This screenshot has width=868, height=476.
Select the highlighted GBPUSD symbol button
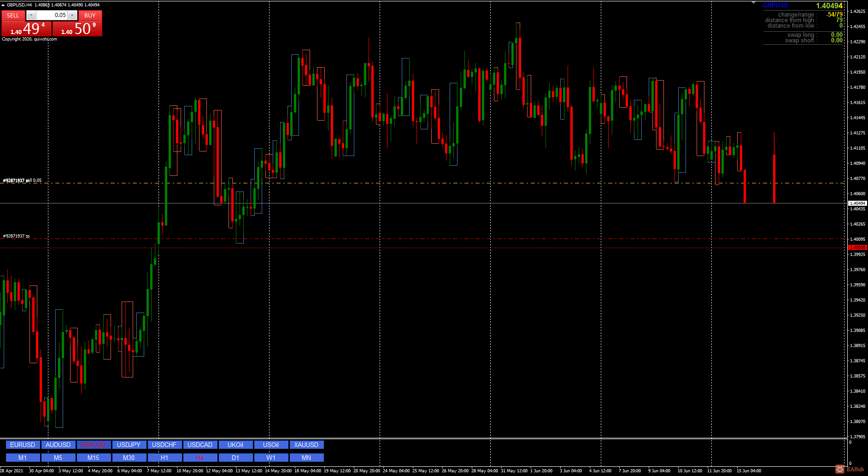(94, 445)
